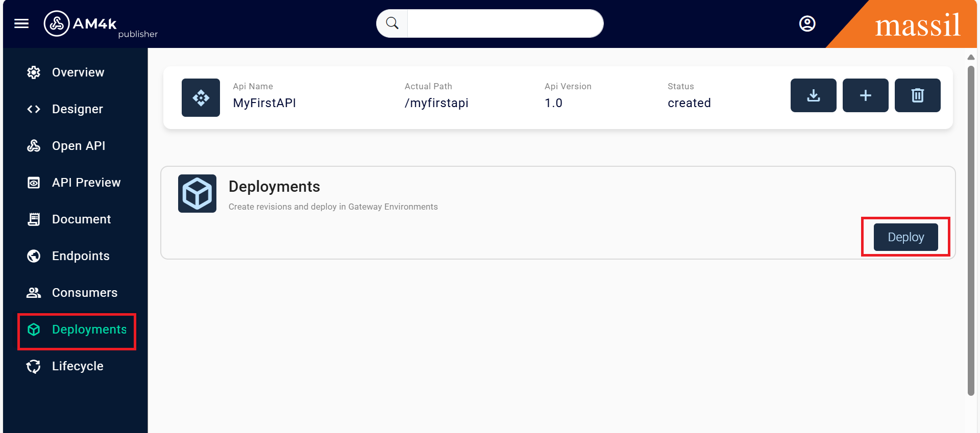Navigate to Document section
The width and height of the screenshot is (980, 433).
pos(81,219)
